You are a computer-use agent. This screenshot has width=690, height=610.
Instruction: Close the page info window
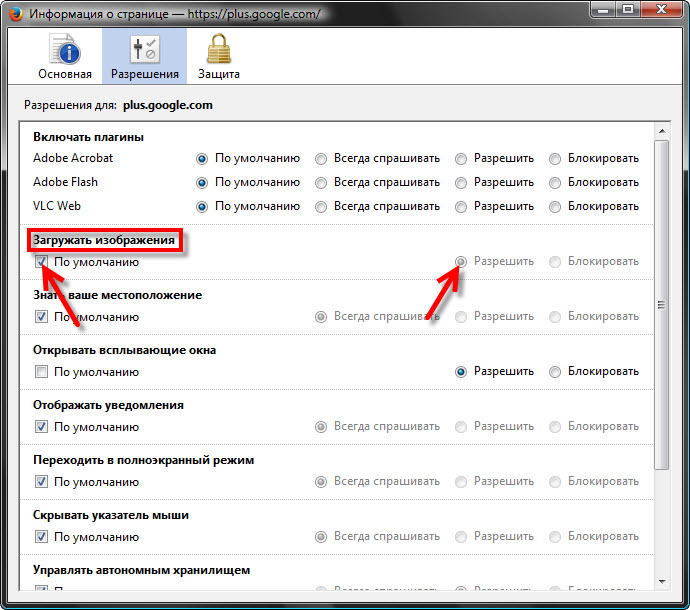pos(662,10)
